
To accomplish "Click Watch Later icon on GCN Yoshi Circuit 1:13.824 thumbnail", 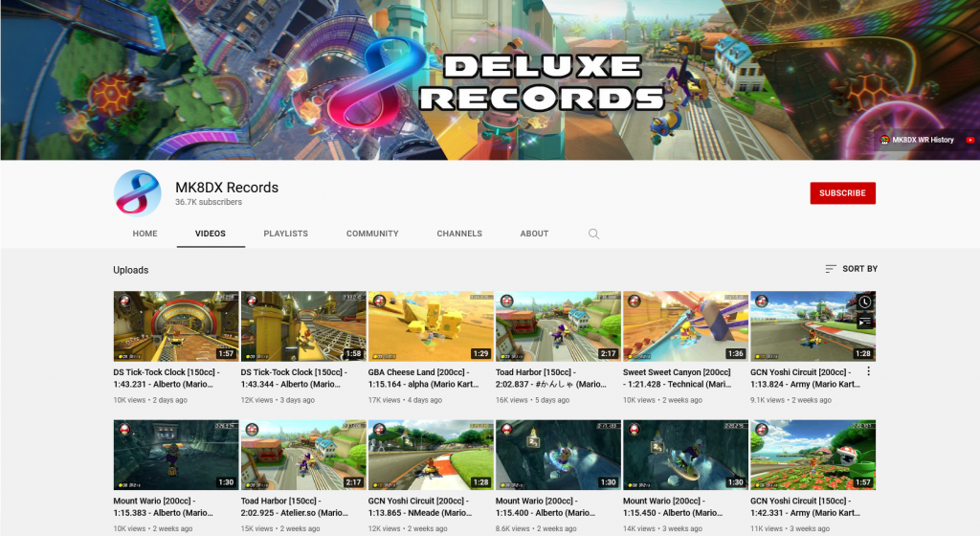I will (x=864, y=301).
